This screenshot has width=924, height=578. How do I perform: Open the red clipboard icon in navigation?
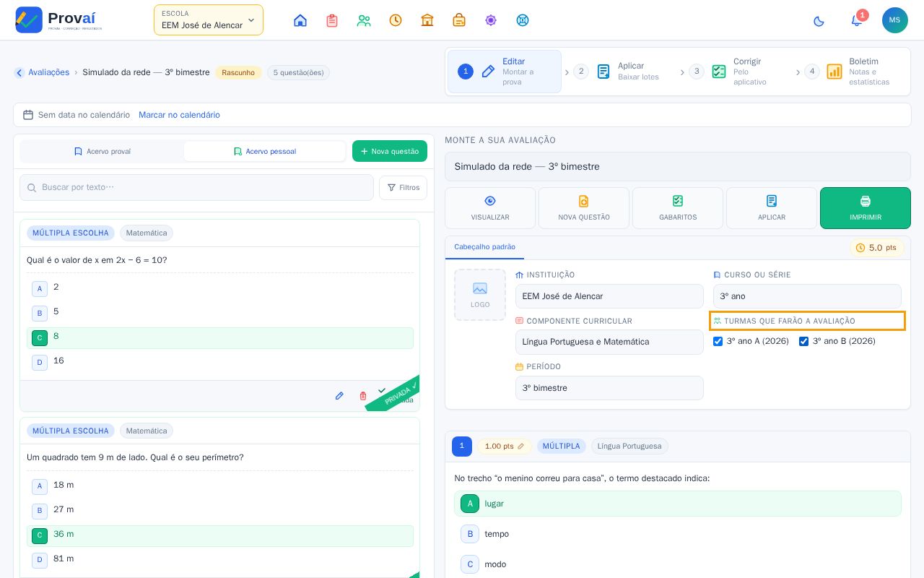(332, 20)
